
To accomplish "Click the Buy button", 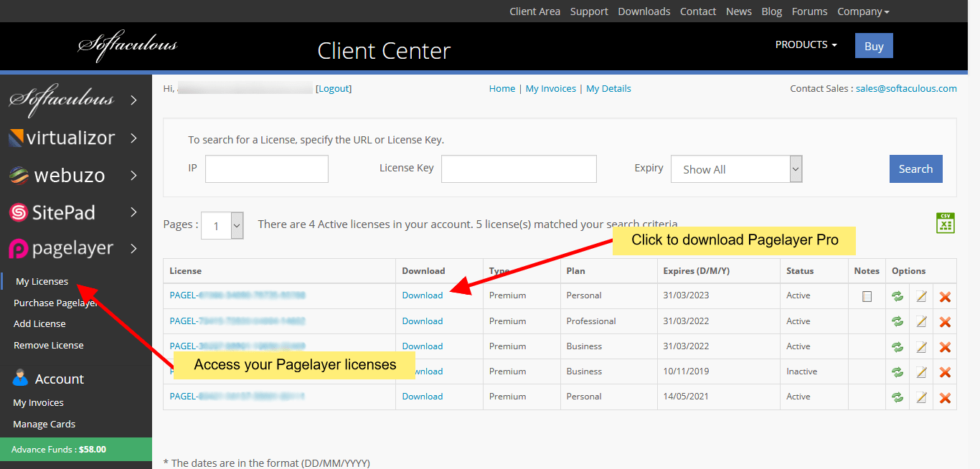I will (873, 46).
